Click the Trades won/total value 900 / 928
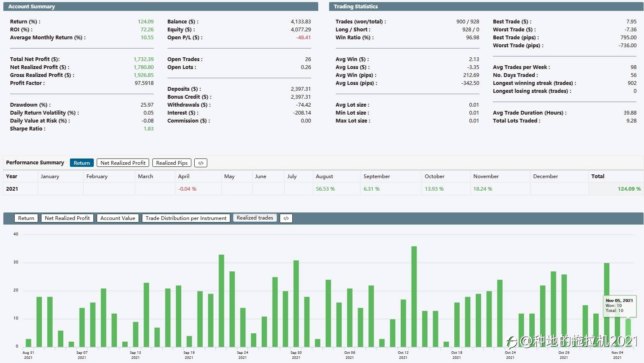The image size is (644, 363). (468, 22)
